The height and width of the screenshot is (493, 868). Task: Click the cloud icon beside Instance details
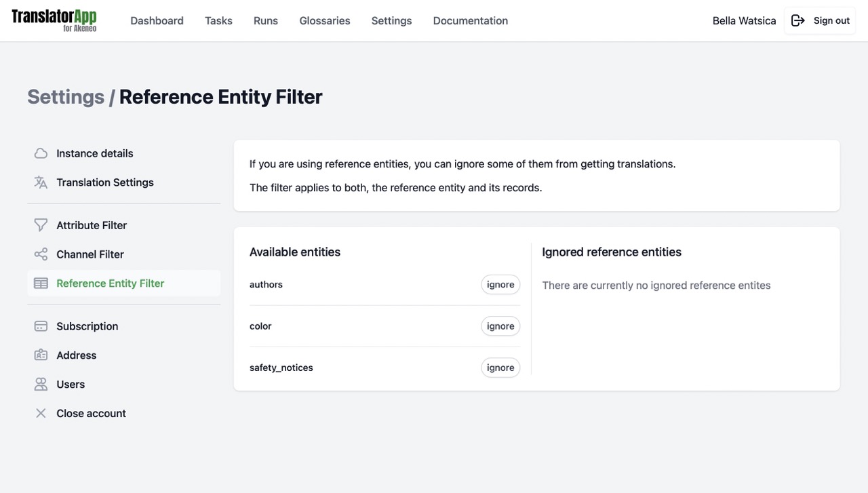point(41,153)
